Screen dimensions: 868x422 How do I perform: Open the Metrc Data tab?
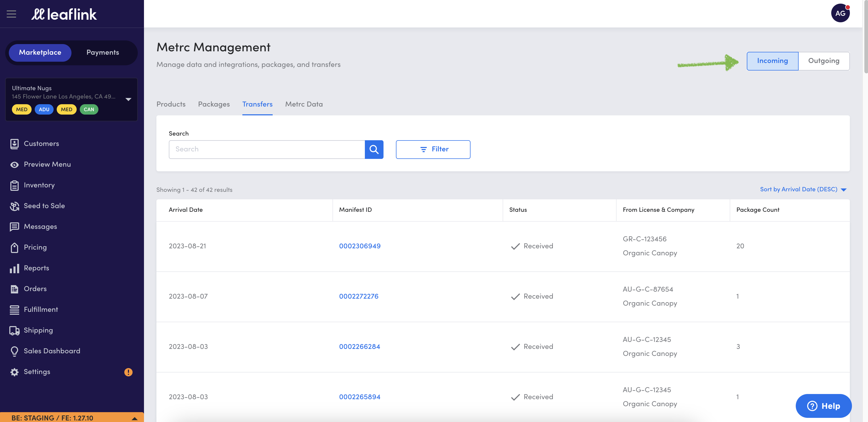point(303,104)
